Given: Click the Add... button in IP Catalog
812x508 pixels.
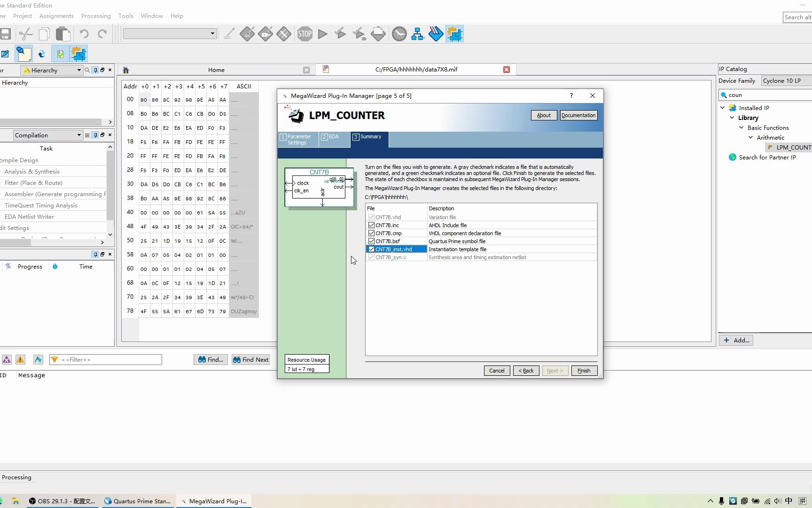Looking at the screenshot, I should pos(736,340).
